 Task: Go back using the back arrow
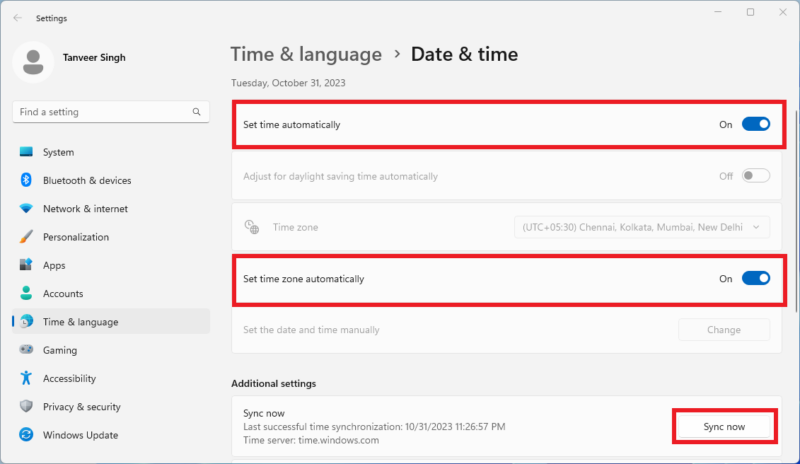click(x=17, y=18)
